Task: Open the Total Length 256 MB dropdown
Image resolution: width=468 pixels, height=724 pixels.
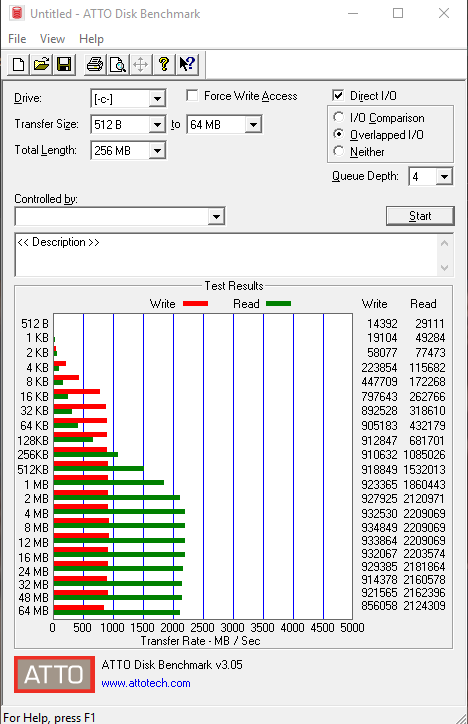Action: (157, 151)
